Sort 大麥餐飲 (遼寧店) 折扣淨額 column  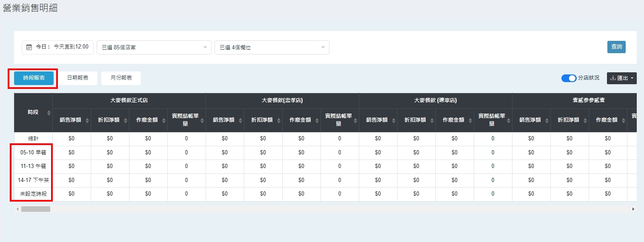(x=432, y=120)
